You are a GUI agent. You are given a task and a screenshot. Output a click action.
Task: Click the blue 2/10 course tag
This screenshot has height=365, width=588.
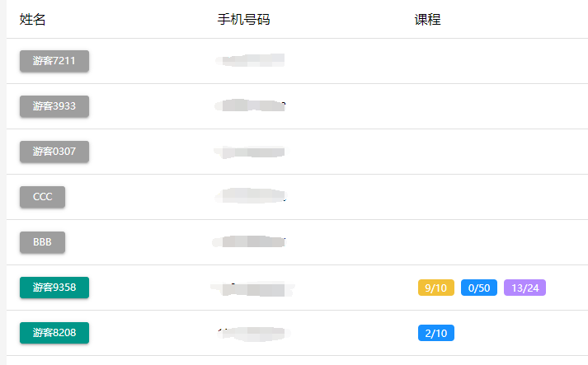point(436,333)
